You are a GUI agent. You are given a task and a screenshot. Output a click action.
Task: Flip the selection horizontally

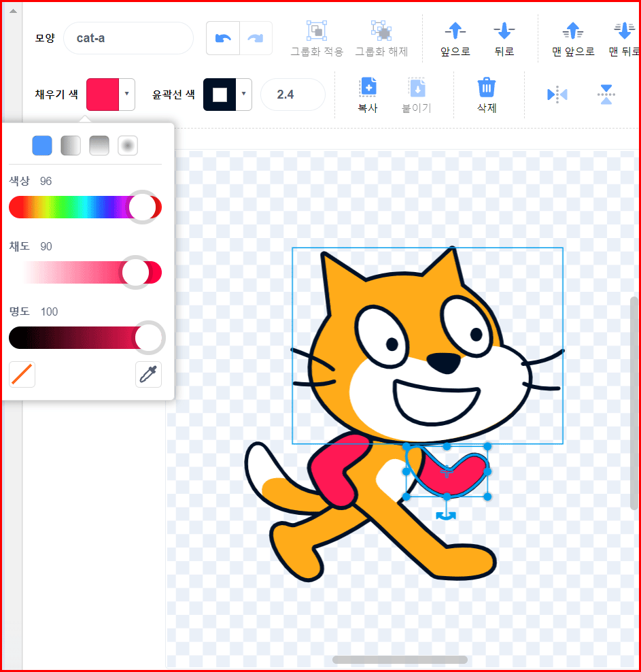pos(557,95)
